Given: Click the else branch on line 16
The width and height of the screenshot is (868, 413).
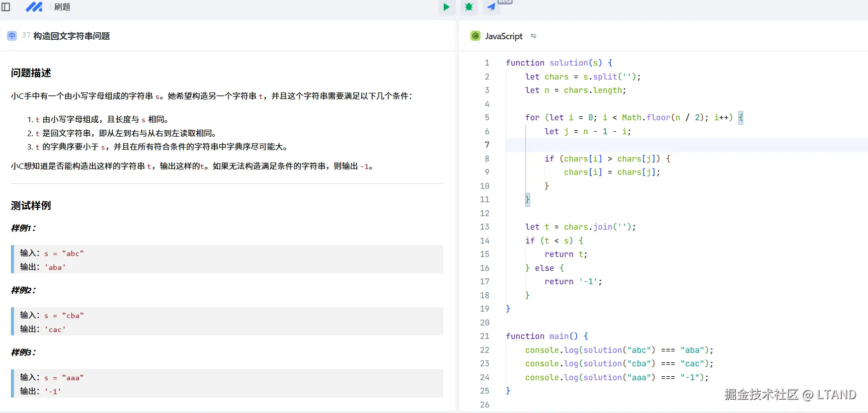Looking at the screenshot, I should click(545, 268).
